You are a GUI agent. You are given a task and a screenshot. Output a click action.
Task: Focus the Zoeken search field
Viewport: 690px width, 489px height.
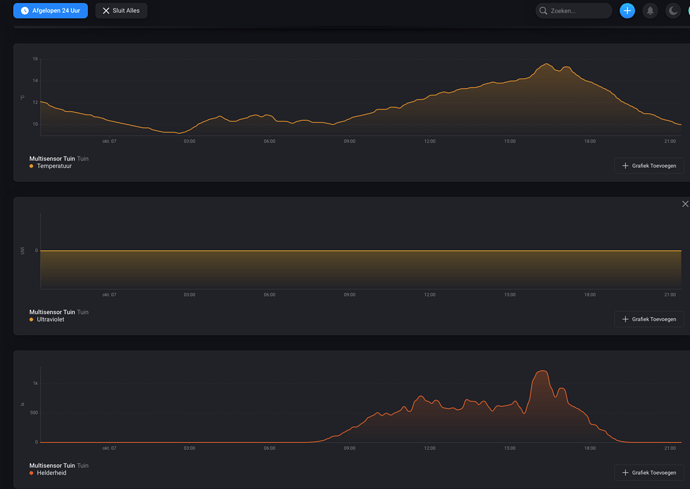[573, 11]
